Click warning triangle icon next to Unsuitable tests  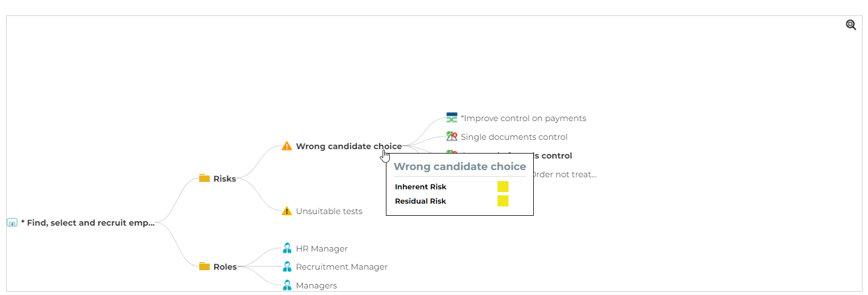(287, 211)
